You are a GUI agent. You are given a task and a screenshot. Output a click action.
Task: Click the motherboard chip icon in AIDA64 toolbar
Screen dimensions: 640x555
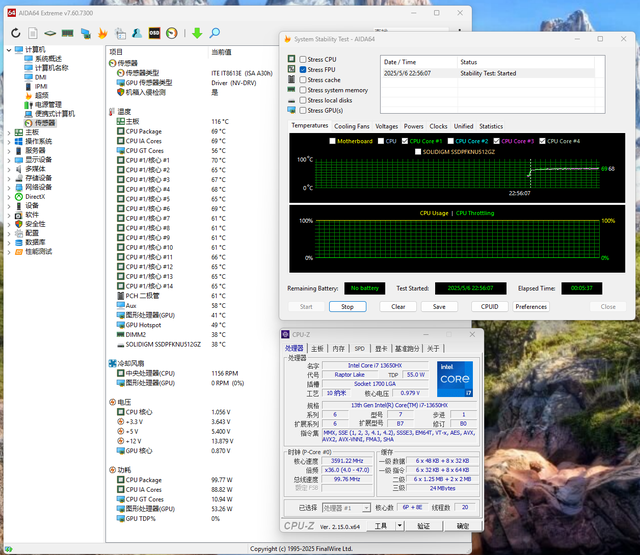coord(50,33)
